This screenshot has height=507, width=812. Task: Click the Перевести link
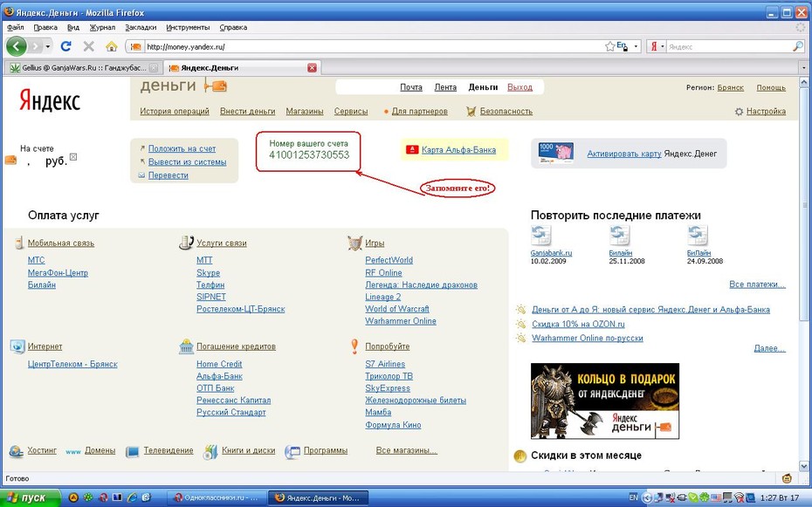pos(168,175)
